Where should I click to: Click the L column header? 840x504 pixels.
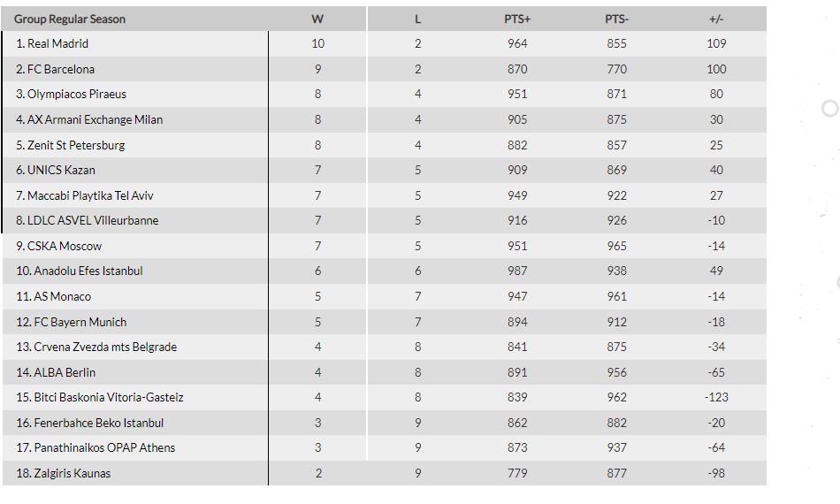(418, 19)
